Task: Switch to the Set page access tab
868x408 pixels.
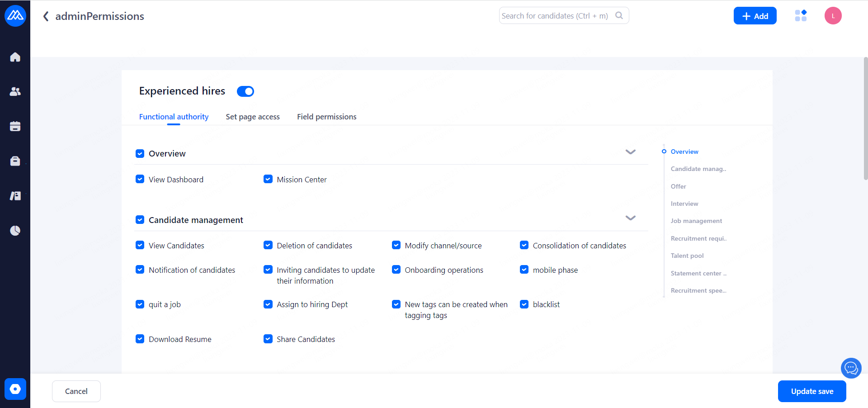Action: click(253, 117)
